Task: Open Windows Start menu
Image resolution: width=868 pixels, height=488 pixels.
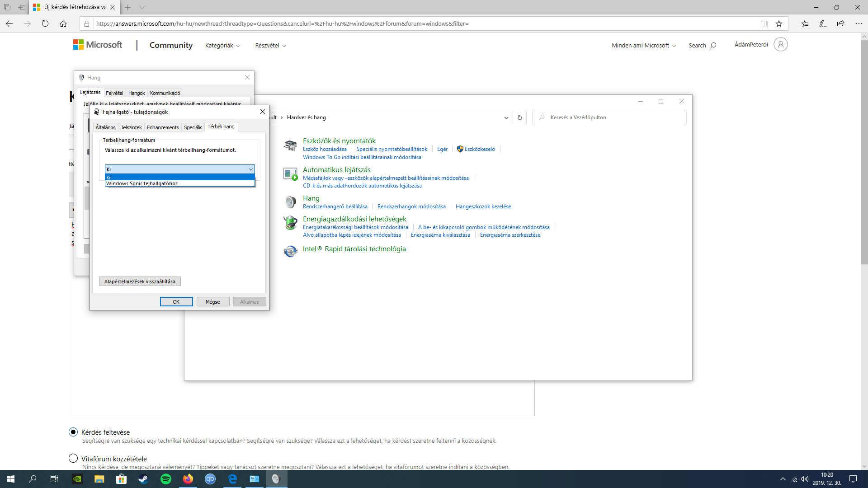Action: coord(11,479)
